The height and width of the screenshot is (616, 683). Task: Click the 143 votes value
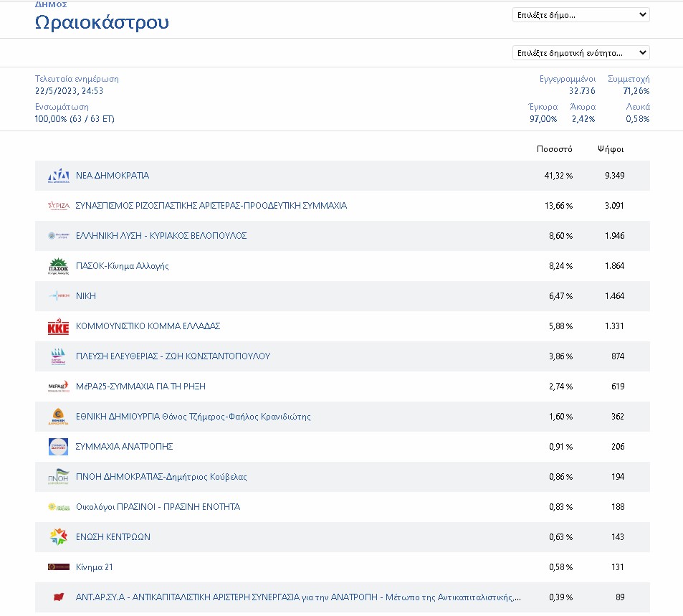618,537
